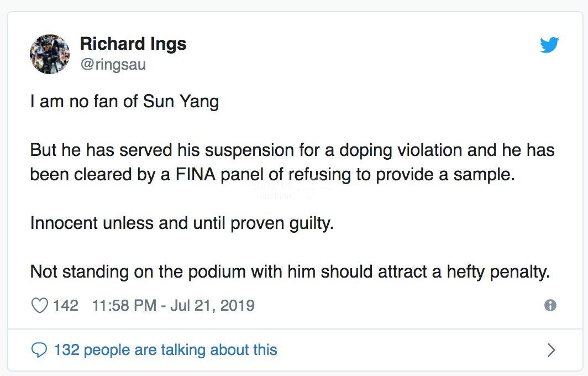This screenshot has height=376, width=588.
Task: Click the speech bubble reply icon
Action: pos(39,349)
